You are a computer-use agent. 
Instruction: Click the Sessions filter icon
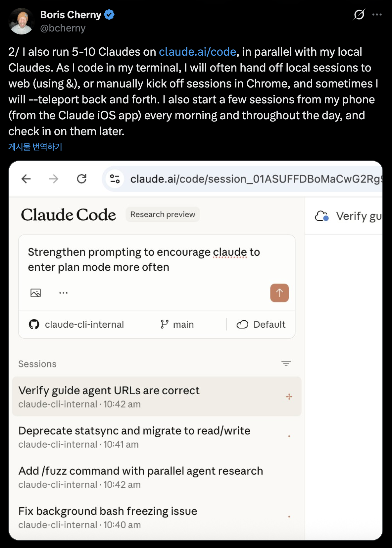pyautogui.click(x=286, y=363)
